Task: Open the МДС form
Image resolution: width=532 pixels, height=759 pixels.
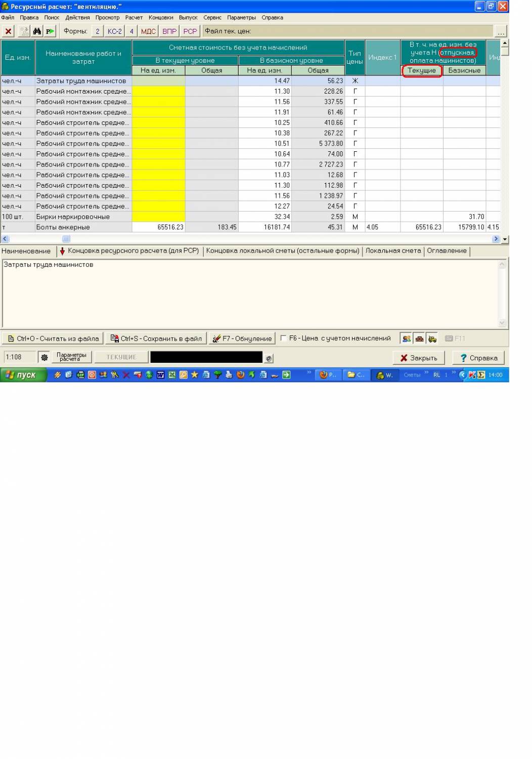Action: click(x=148, y=31)
